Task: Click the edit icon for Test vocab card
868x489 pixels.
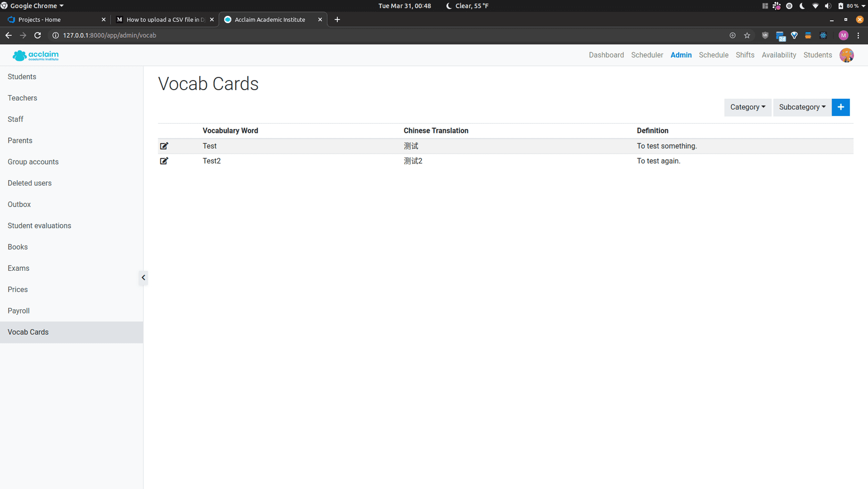Action: 164,146
